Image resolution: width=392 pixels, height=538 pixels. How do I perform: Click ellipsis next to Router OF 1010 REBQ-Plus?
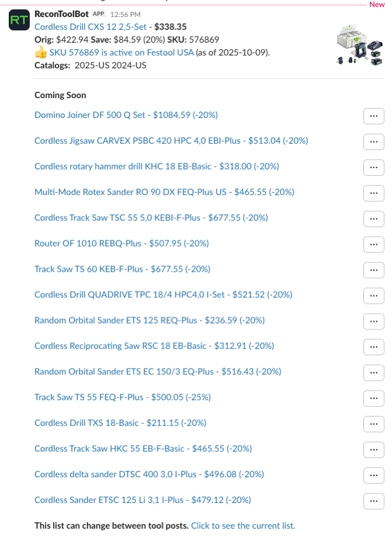pos(373,244)
